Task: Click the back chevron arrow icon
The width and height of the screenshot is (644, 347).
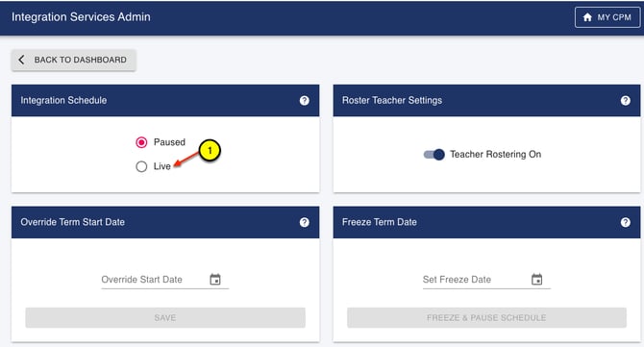Action: pos(21,60)
